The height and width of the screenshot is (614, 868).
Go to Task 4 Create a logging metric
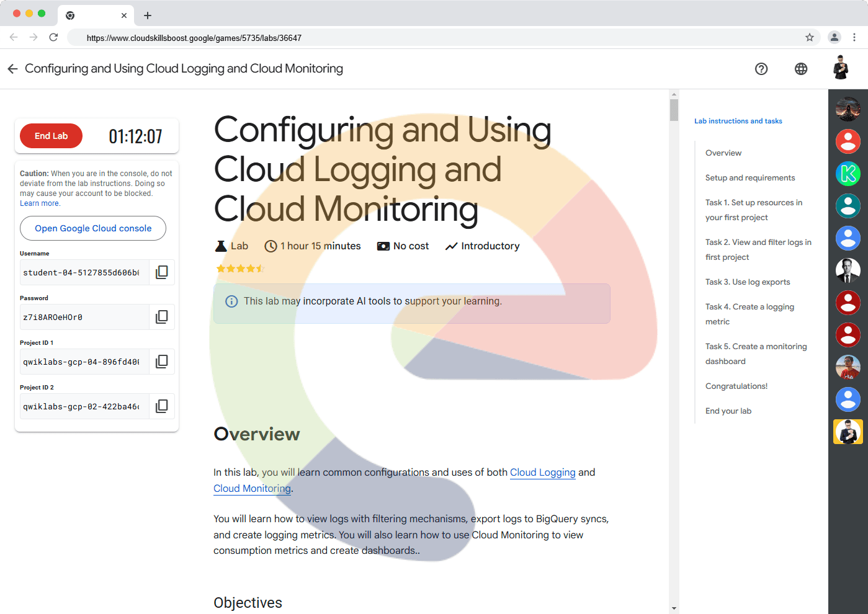click(x=749, y=314)
